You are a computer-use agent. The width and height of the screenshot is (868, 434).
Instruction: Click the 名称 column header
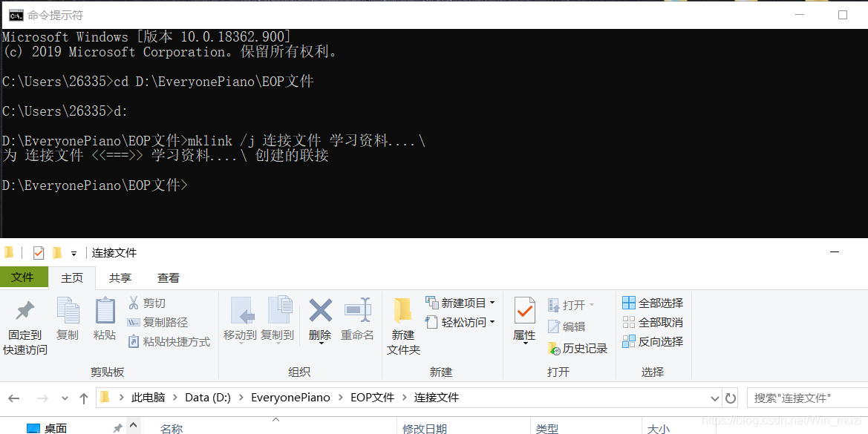[172, 429]
